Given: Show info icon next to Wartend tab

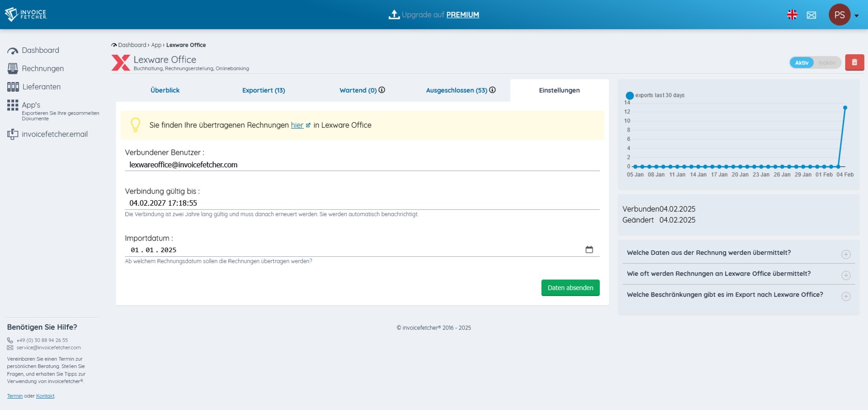Looking at the screenshot, I should coord(382,90).
